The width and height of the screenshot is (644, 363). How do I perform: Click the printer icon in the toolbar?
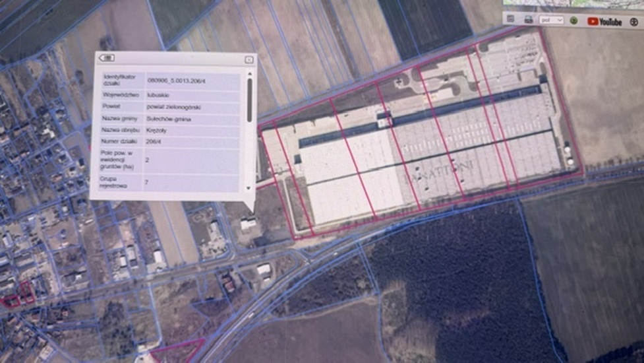pos(529,20)
